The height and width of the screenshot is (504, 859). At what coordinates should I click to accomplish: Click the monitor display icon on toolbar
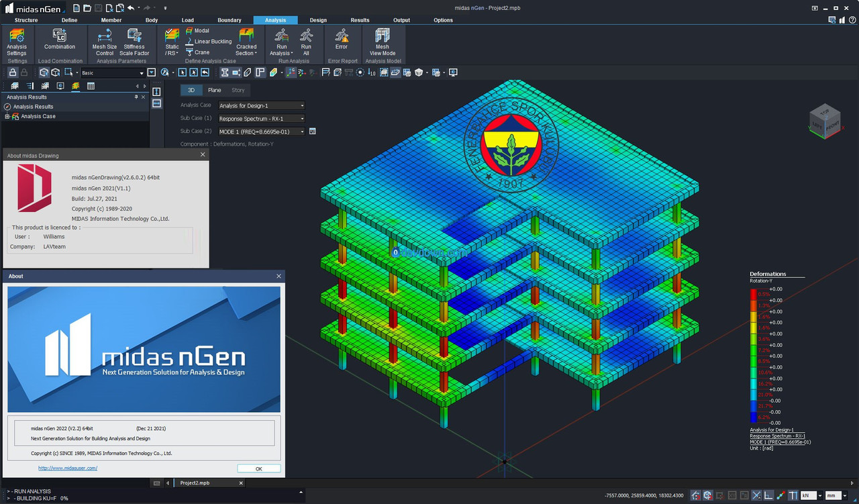click(453, 72)
